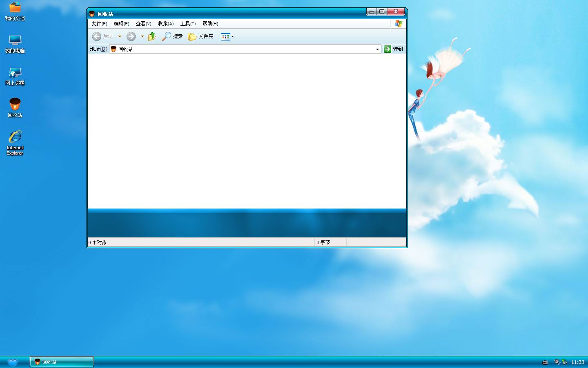588x368 pixels.
Task: Open the Tools (工具) menu
Action: pyautogui.click(x=188, y=24)
